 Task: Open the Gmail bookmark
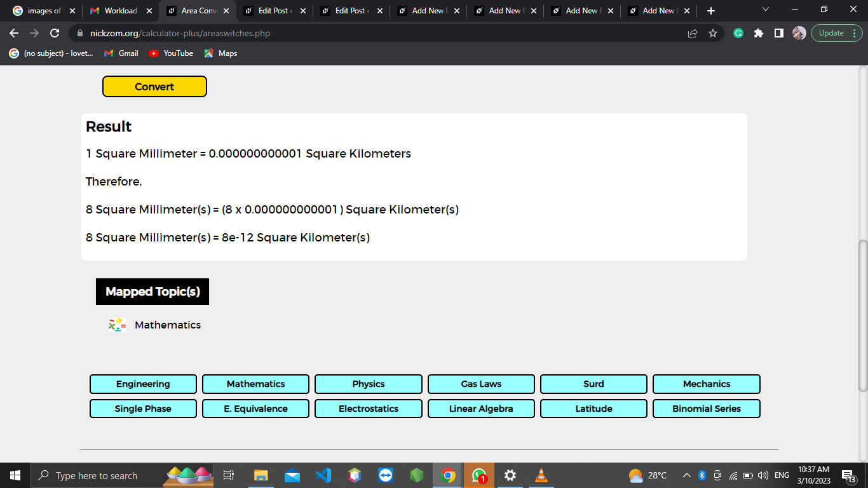[121, 53]
